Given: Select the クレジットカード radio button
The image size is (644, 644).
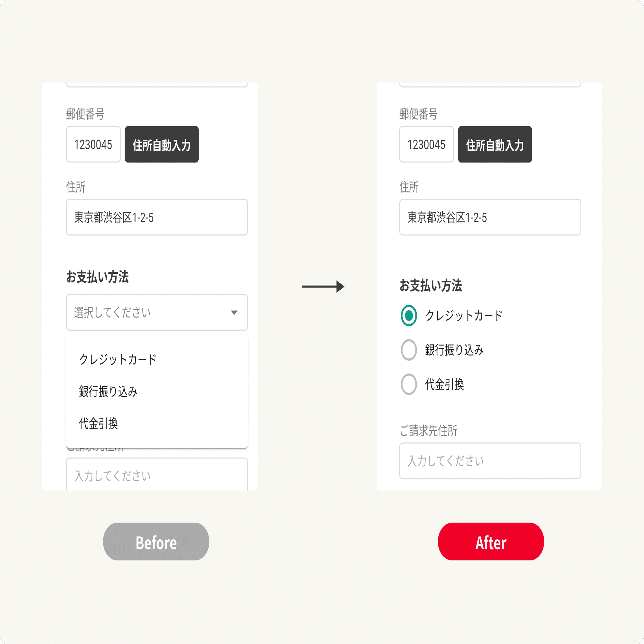Looking at the screenshot, I should pyautogui.click(x=409, y=315).
